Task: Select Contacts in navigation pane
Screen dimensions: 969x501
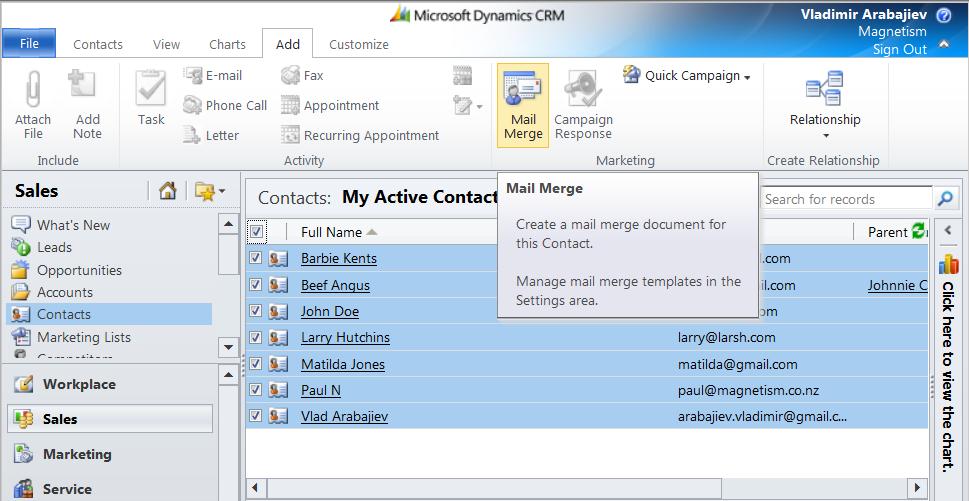Action: (x=109, y=314)
